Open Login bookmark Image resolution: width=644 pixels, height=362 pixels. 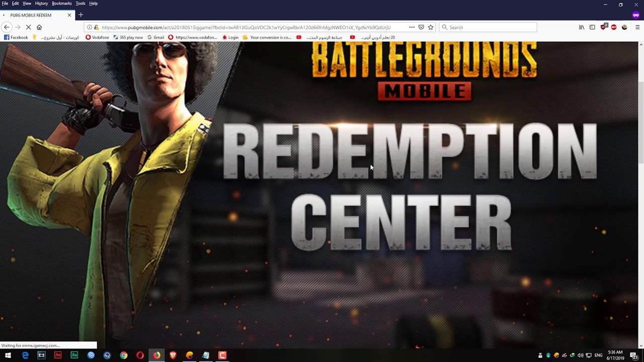tap(230, 38)
